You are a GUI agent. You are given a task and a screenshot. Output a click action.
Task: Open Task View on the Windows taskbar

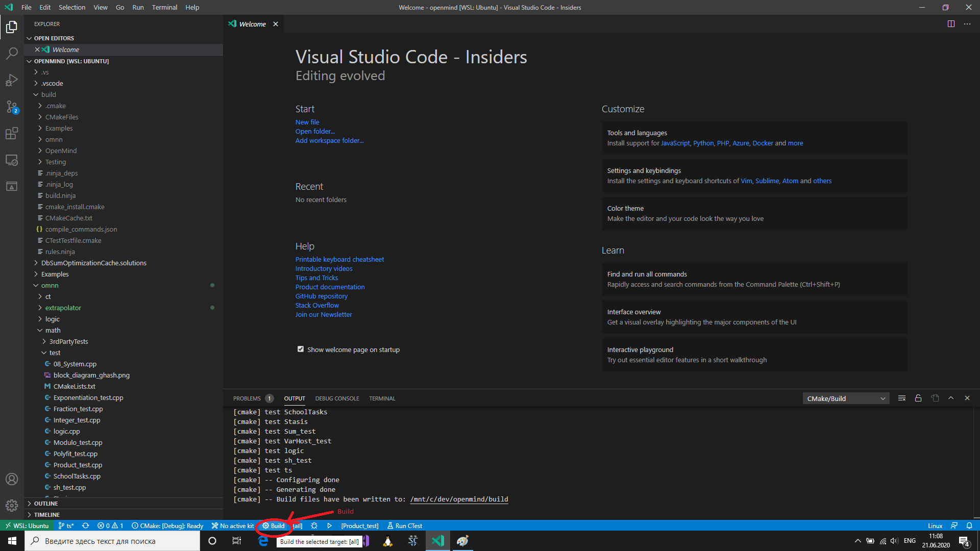click(237, 541)
